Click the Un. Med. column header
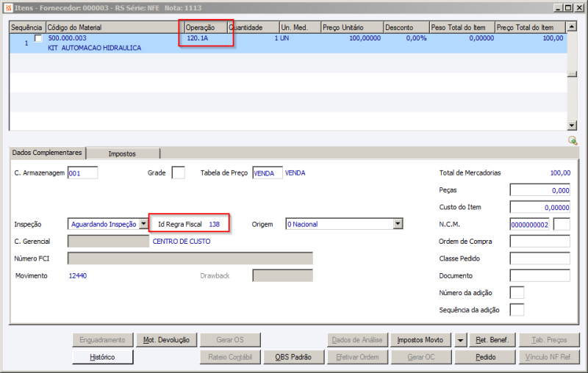 click(301, 27)
